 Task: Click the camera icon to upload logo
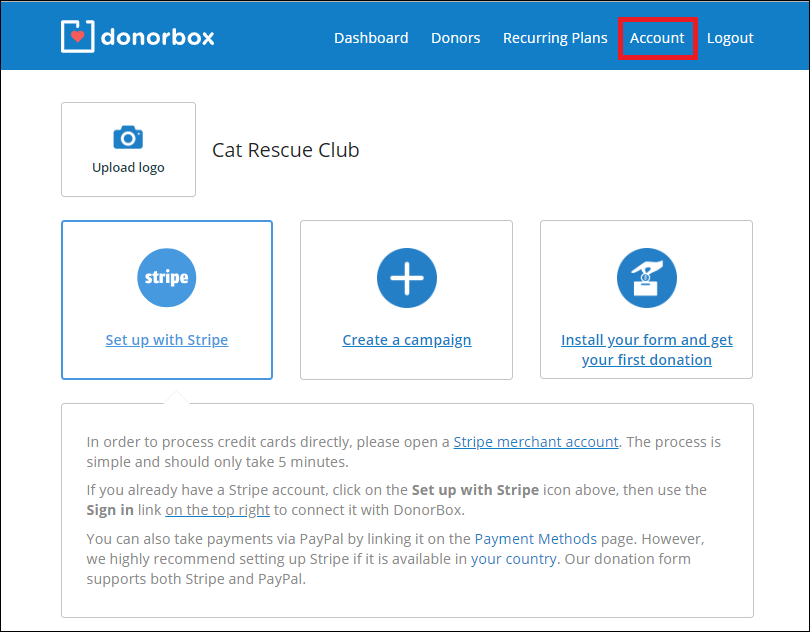coord(128,137)
